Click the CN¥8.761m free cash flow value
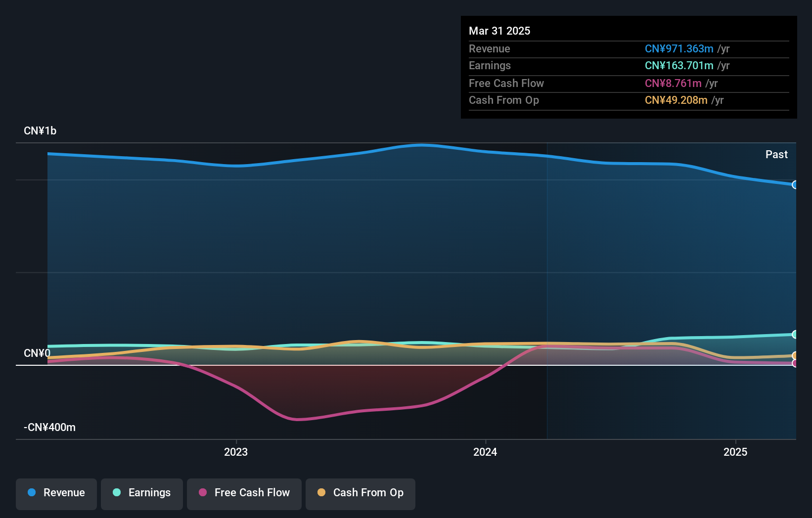Image resolution: width=812 pixels, height=518 pixels. pos(673,84)
